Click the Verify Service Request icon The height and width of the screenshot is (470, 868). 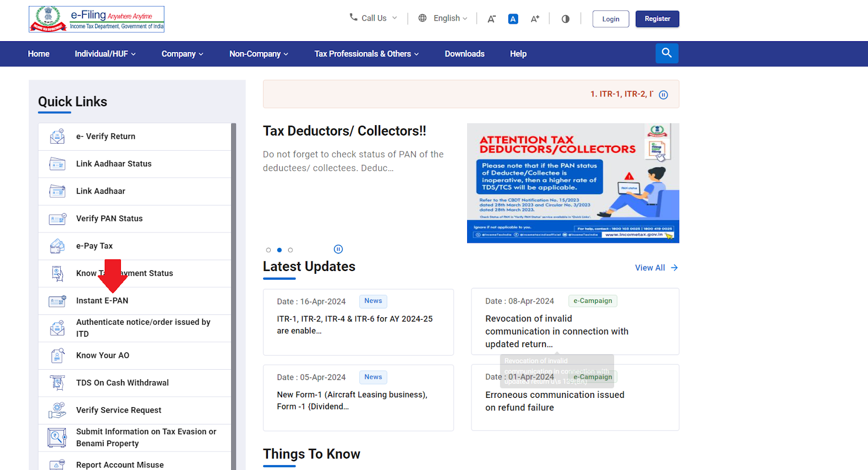(58, 410)
